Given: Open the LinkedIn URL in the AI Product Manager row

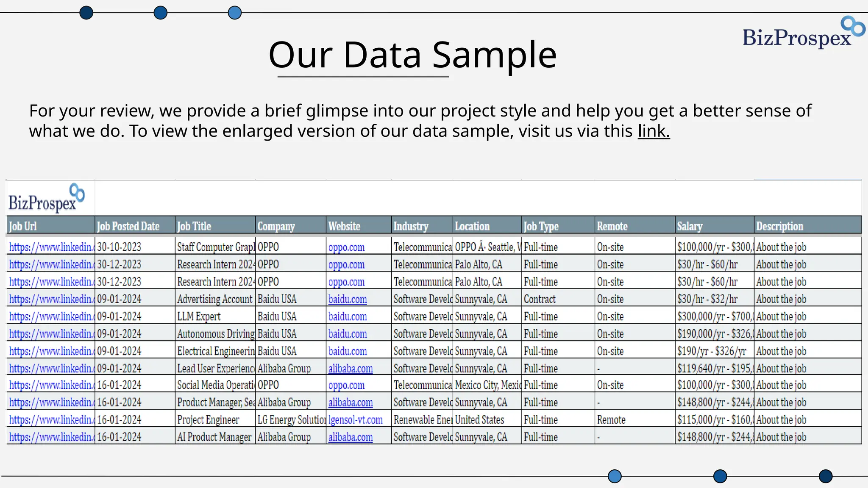Looking at the screenshot, I should pos(51,437).
